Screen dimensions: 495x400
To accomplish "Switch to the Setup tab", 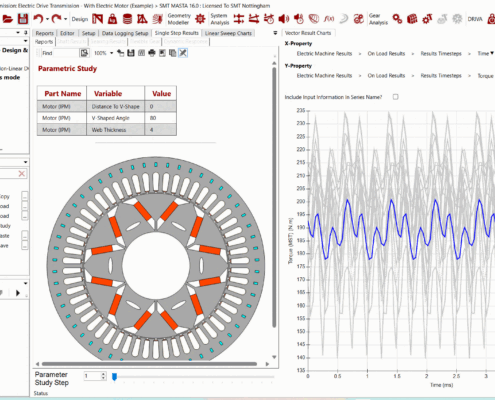I will (x=88, y=33).
